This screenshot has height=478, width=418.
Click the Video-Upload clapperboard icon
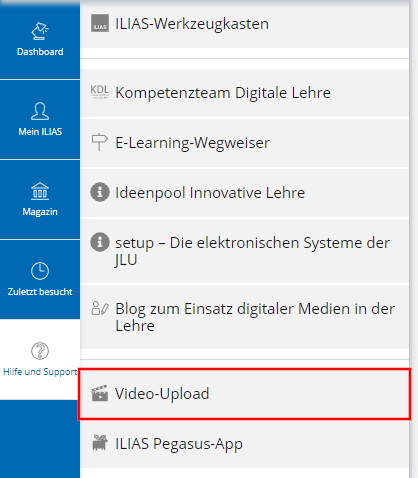coord(100,393)
